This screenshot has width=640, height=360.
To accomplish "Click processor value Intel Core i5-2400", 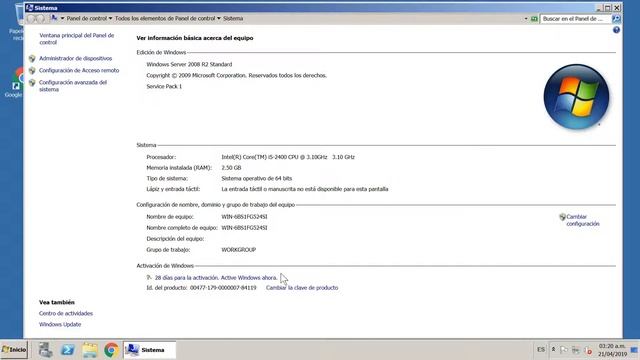I will click(288, 157).
